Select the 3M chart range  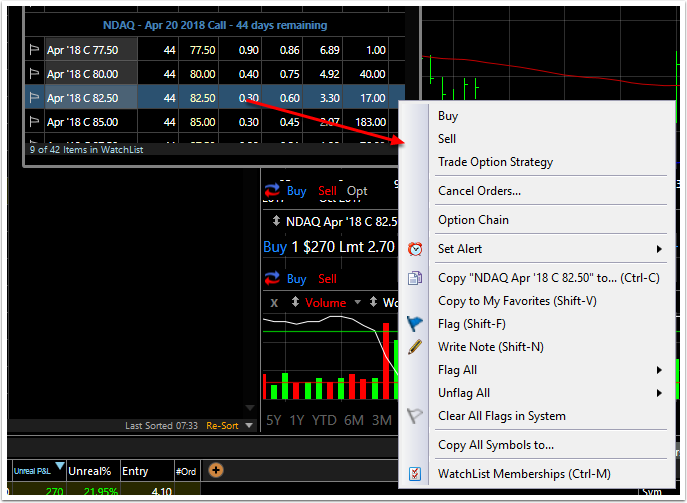tap(382, 420)
